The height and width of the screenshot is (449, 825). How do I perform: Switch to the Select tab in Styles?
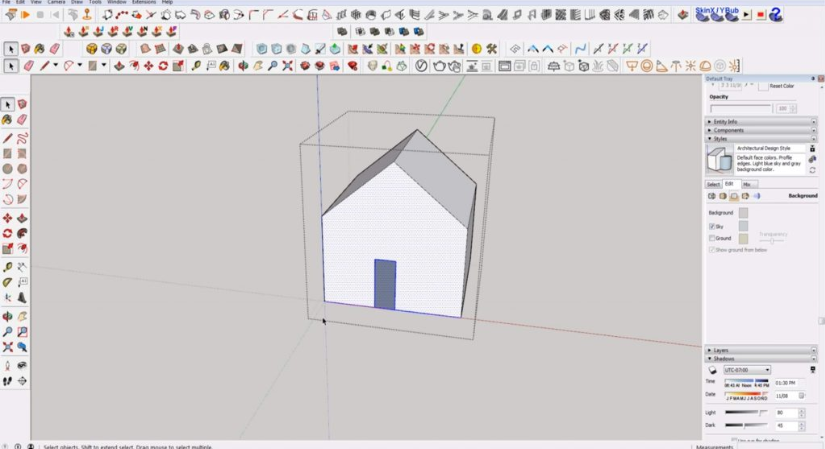tap(713, 184)
